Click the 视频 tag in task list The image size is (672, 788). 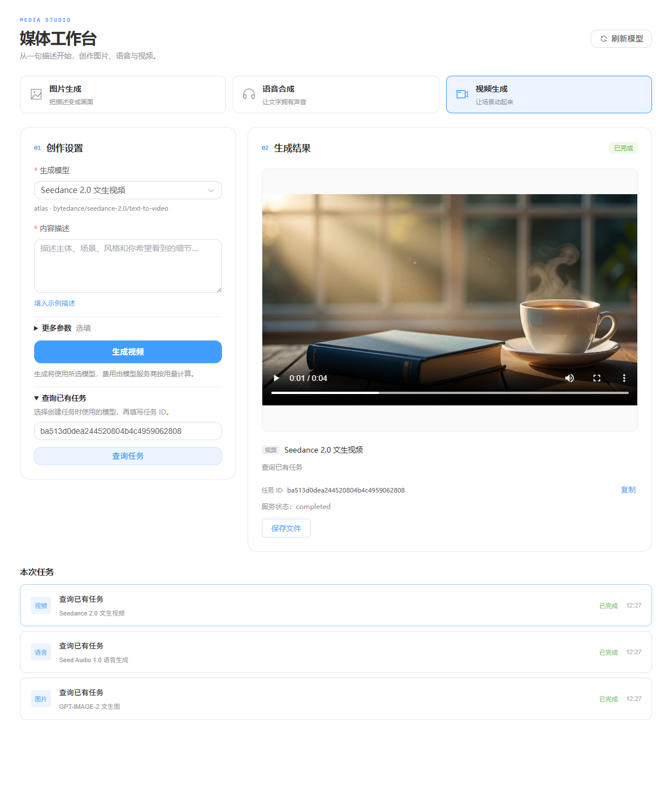[41, 606]
